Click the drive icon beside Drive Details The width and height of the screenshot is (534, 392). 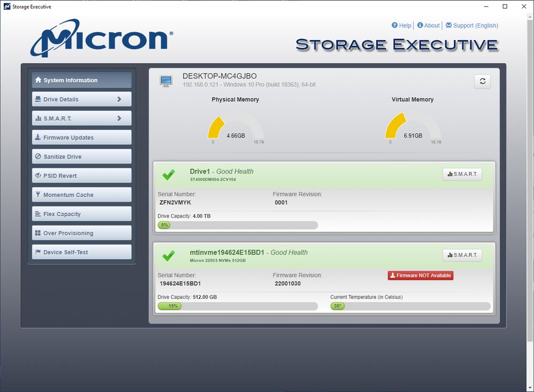click(38, 99)
